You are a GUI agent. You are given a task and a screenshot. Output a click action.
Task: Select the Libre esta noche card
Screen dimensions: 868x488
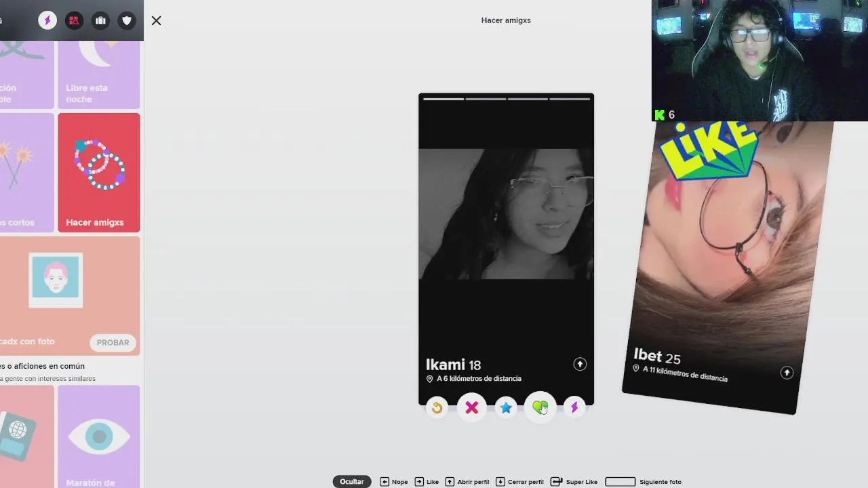click(x=99, y=74)
